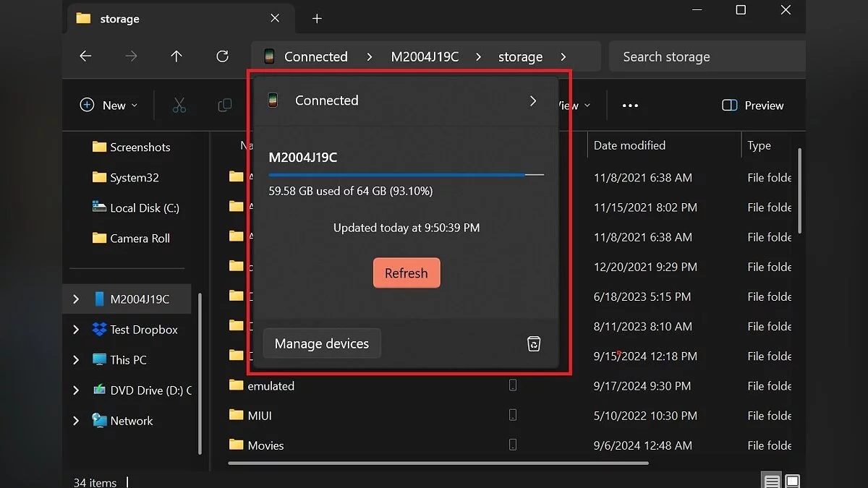Expand the M2004J19C tree node in the sidebar

pos(76,299)
